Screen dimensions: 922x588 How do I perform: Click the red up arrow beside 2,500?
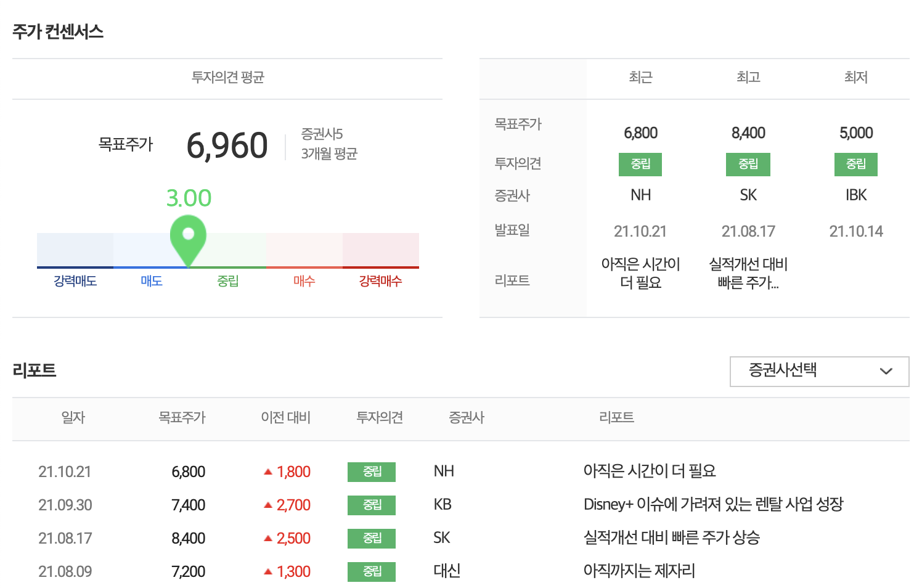[x=268, y=538]
